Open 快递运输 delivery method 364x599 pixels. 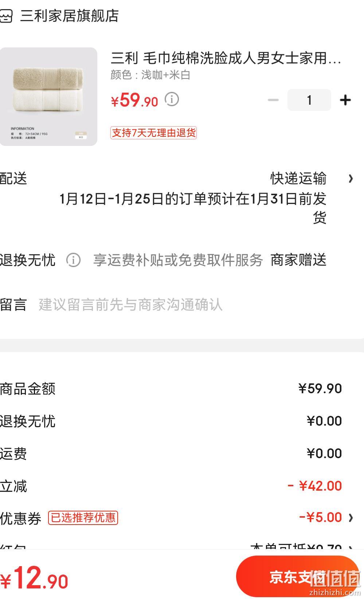298,179
